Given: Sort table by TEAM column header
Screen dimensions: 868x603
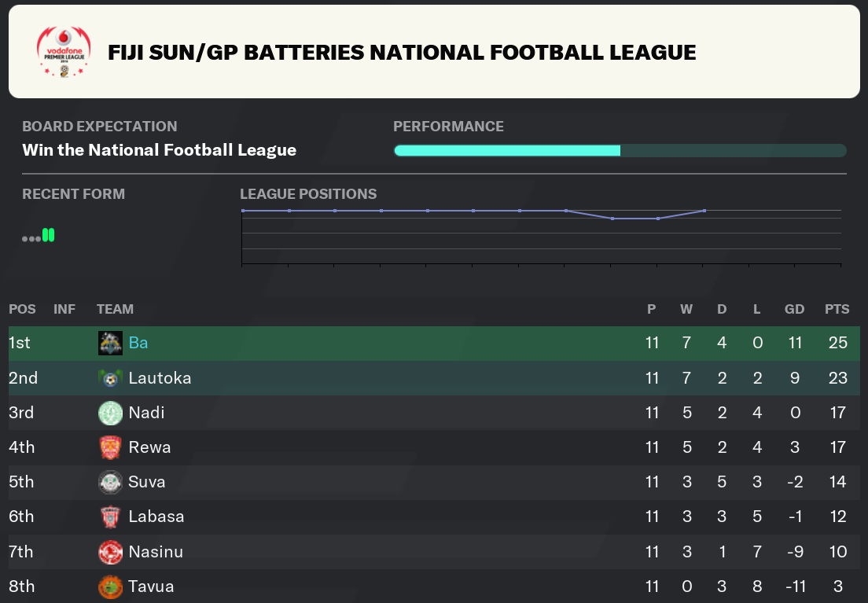Looking at the screenshot, I should coord(115,309).
